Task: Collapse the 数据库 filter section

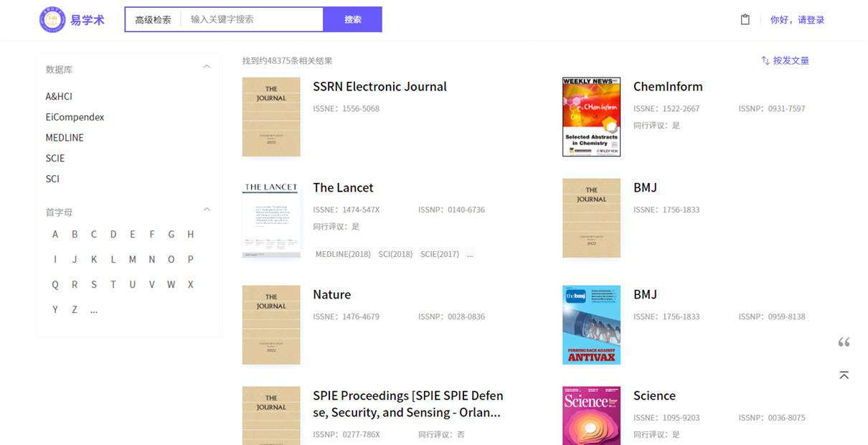Action: point(207,67)
